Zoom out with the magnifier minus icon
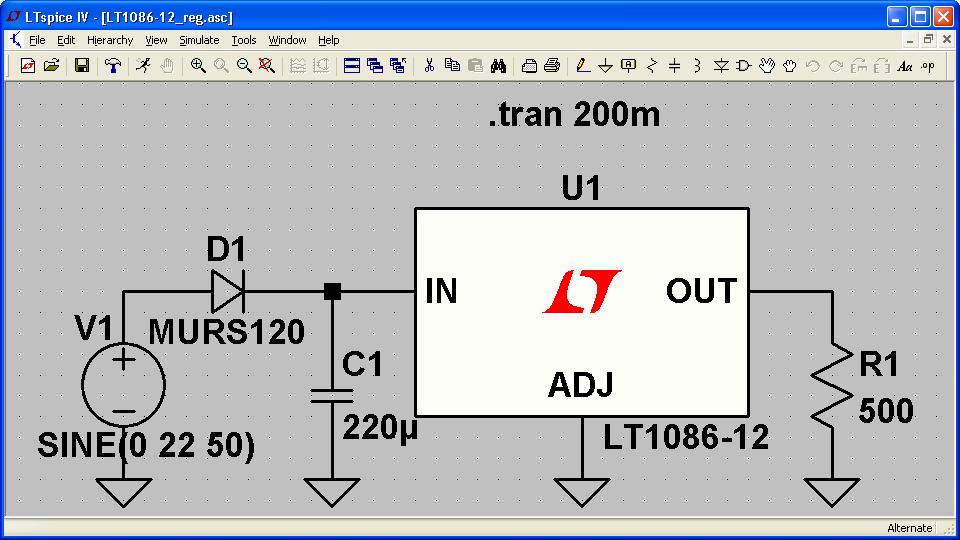This screenshot has height=540, width=960. pos(244,66)
